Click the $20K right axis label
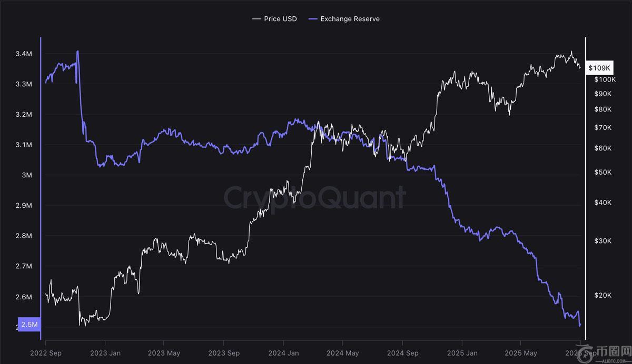 603,295
